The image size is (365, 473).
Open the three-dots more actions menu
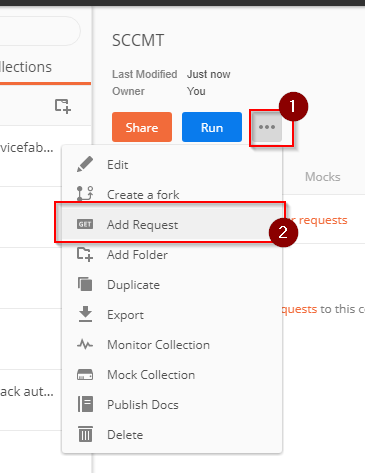click(267, 127)
